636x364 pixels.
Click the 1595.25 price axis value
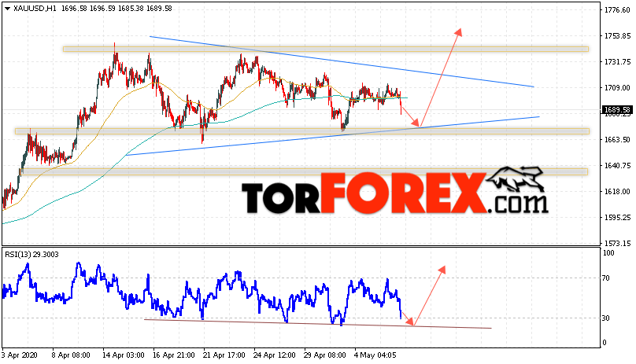click(617, 218)
